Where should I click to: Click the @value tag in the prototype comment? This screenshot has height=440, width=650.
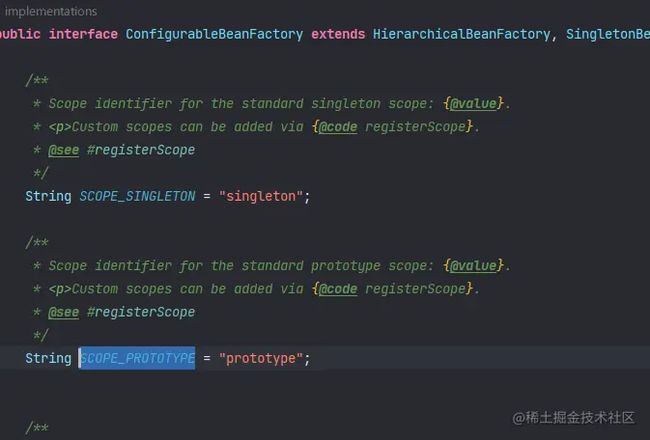click(x=473, y=265)
